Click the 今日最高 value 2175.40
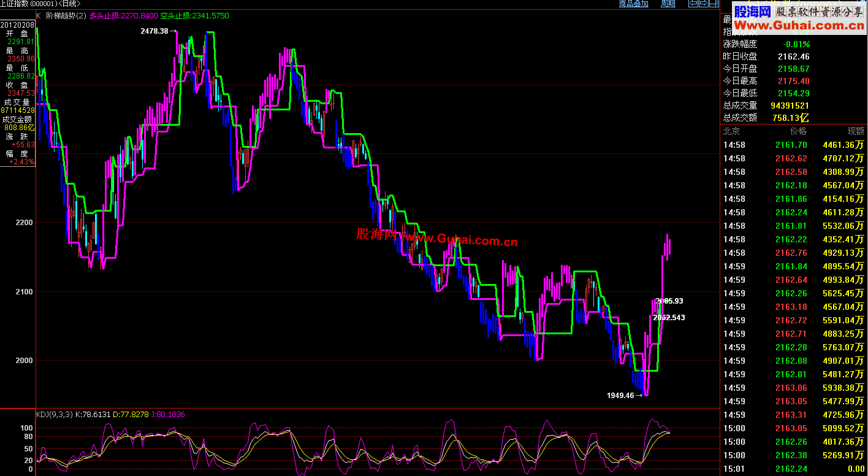The width and height of the screenshot is (868, 476). click(793, 81)
